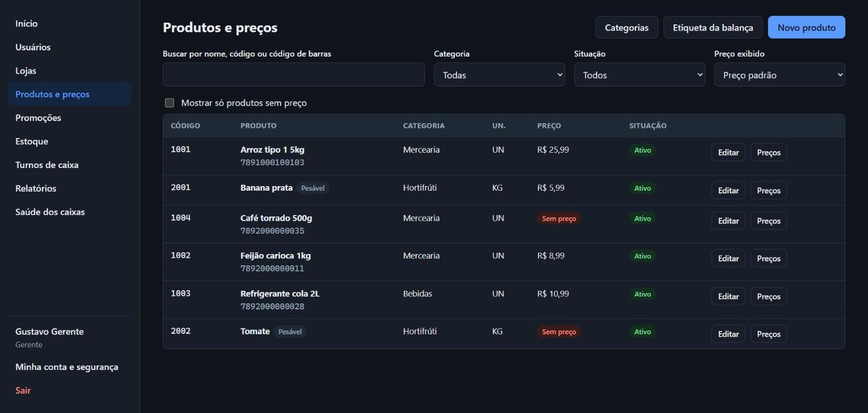Viewport: 868px width, 413px height.
Task: Open Usuários in the sidebar
Action: coord(70,47)
